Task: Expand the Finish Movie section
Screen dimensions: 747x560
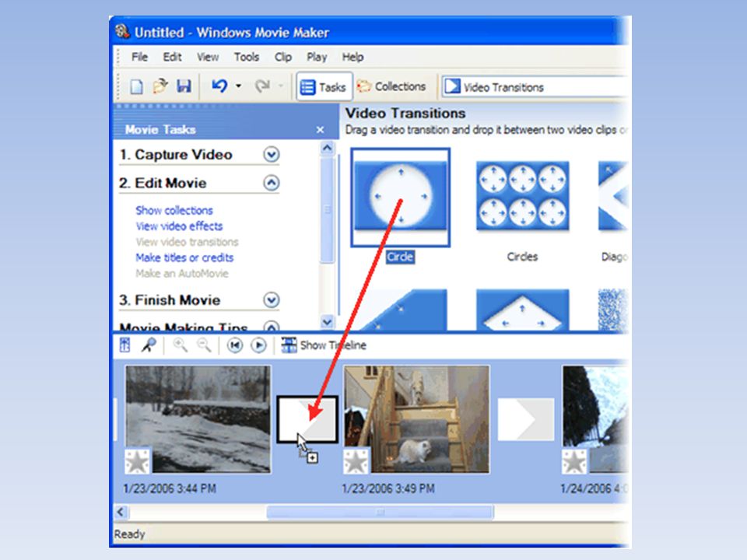Action: click(271, 300)
